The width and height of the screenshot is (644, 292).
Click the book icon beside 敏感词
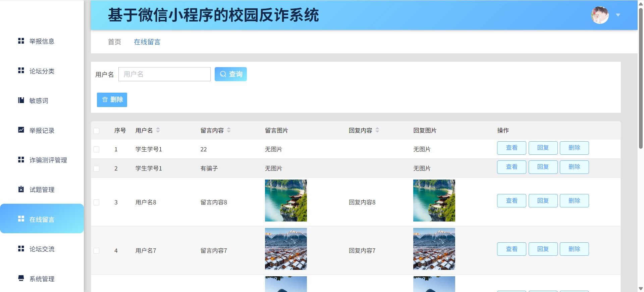coord(21,100)
